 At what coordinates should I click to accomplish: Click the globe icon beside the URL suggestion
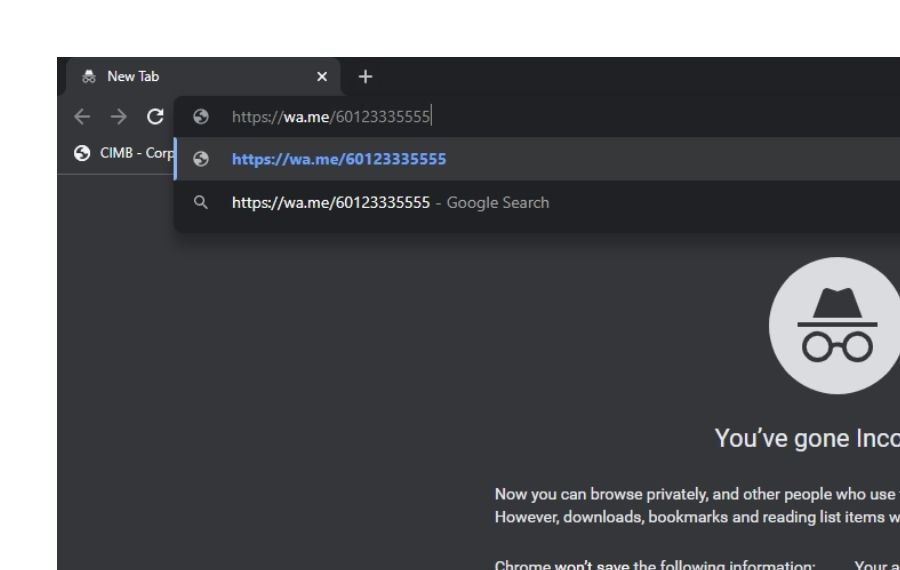[x=200, y=159]
